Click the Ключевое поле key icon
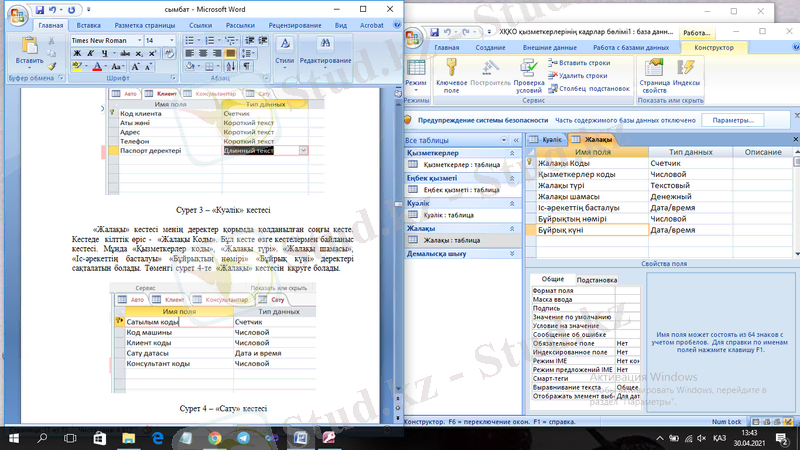The image size is (800, 450). point(450,68)
